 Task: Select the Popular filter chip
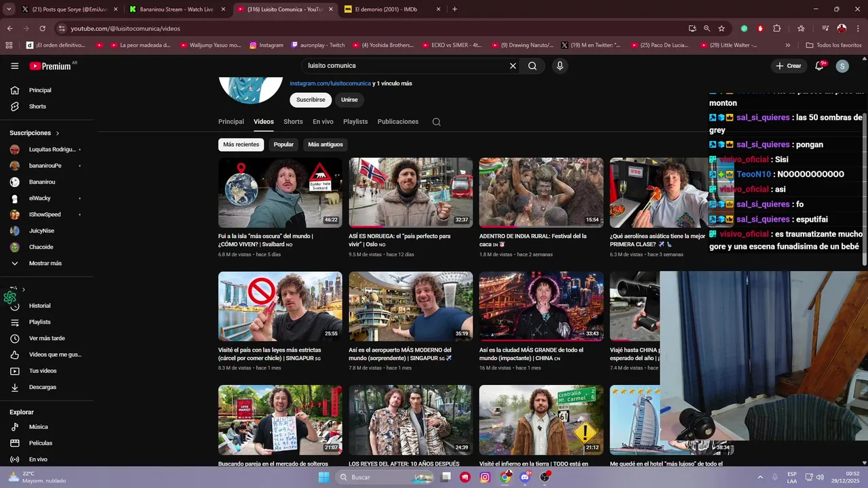click(283, 144)
